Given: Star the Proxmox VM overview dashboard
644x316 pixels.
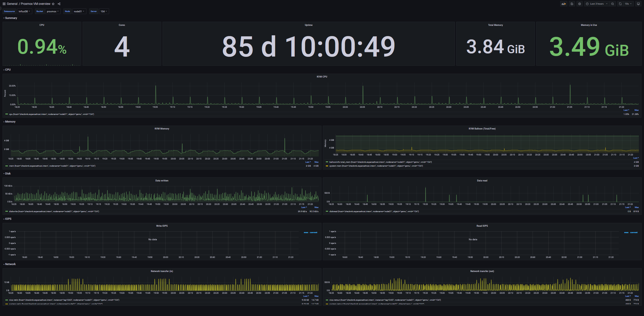Looking at the screenshot, I should (53, 4).
